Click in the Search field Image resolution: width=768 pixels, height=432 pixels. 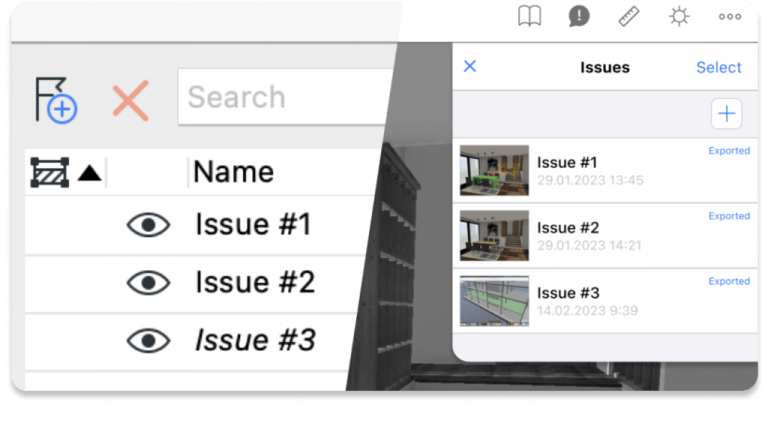[x=286, y=97]
